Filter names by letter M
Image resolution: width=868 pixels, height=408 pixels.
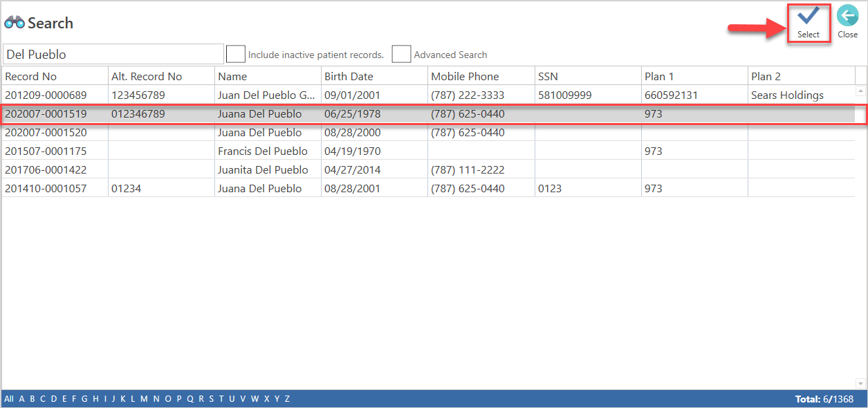pos(144,399)
